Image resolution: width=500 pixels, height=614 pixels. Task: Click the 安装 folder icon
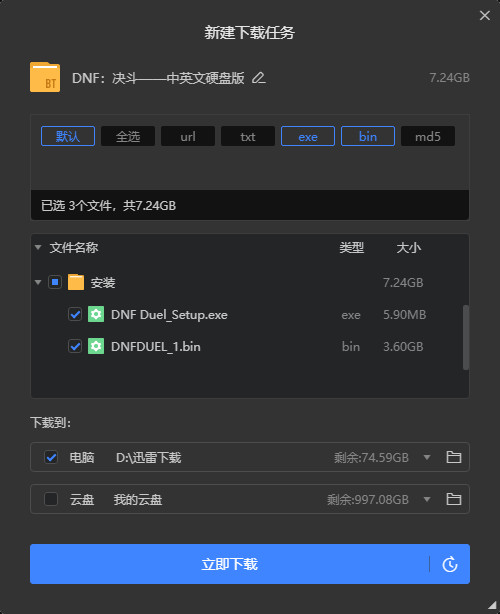tap(76, 282)
